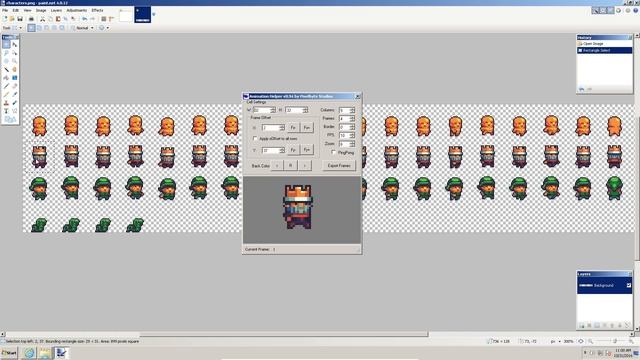Click the New image toolbar icon
This screenshot has width=640, height=360.
(x=4, y=19)
